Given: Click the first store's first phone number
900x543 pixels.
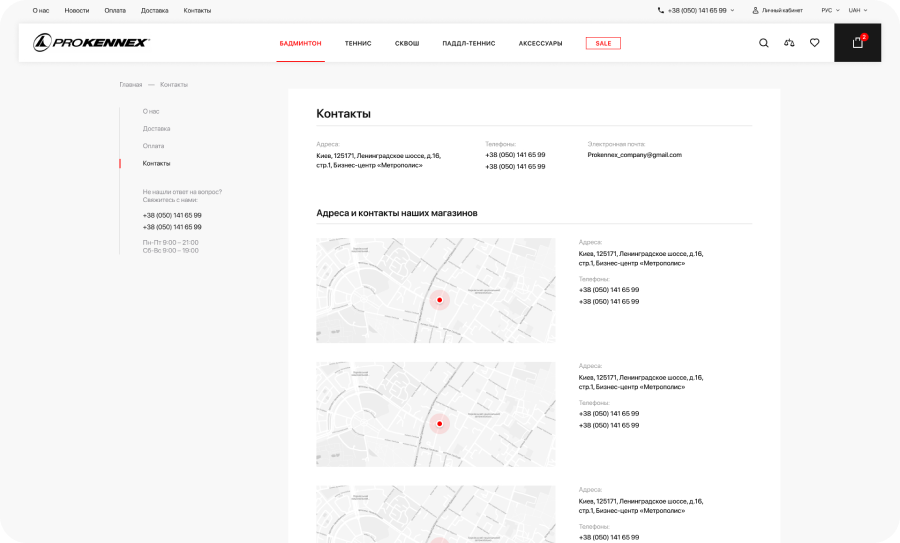Looking at the screenshot, I should (x=609, y=290).
